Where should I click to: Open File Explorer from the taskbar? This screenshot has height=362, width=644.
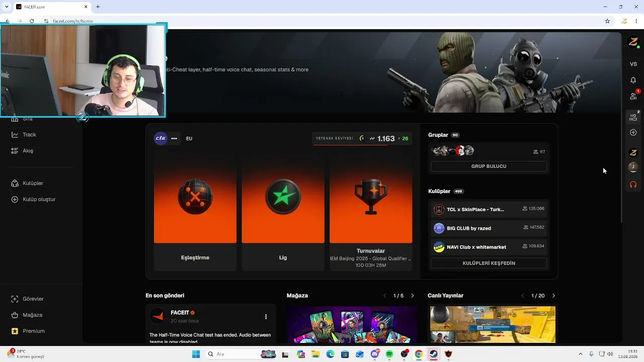click(x=315, y=354)
